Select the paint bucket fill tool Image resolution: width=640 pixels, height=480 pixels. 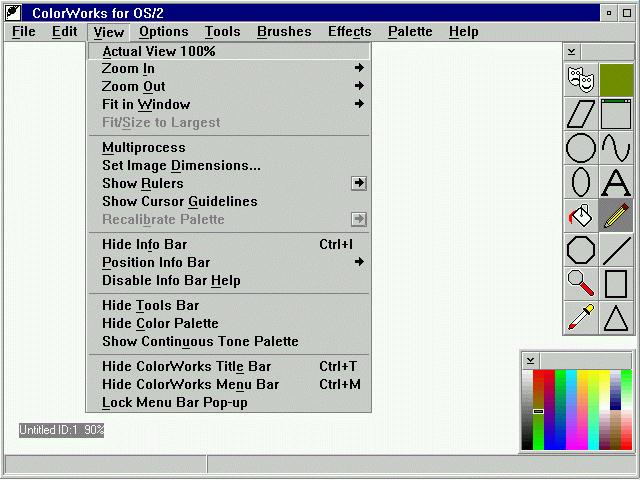click(581, 216)
